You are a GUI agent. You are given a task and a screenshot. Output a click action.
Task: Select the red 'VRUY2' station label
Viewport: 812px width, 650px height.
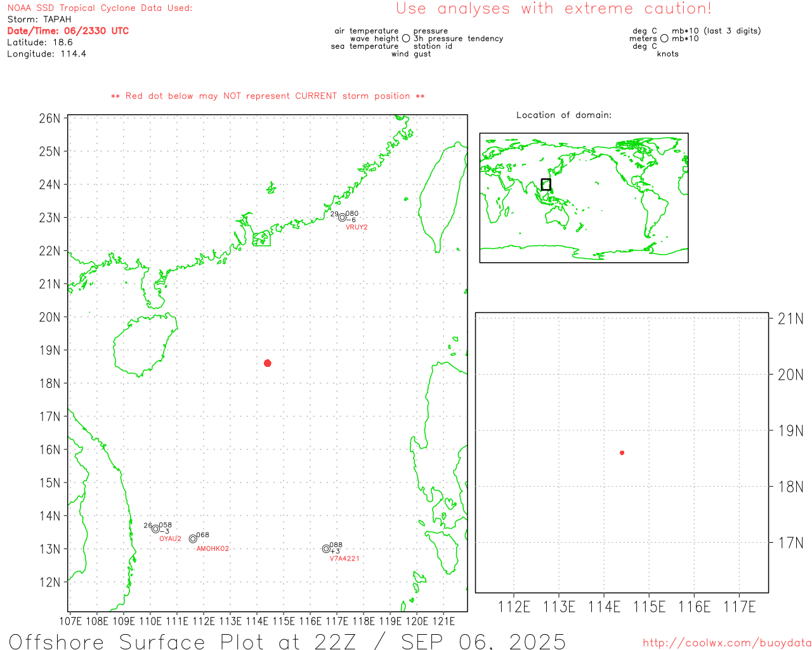click(x=357, y=227)
